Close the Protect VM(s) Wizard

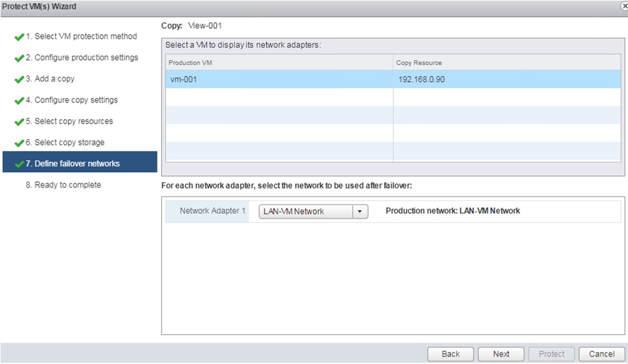pos(624,6)
